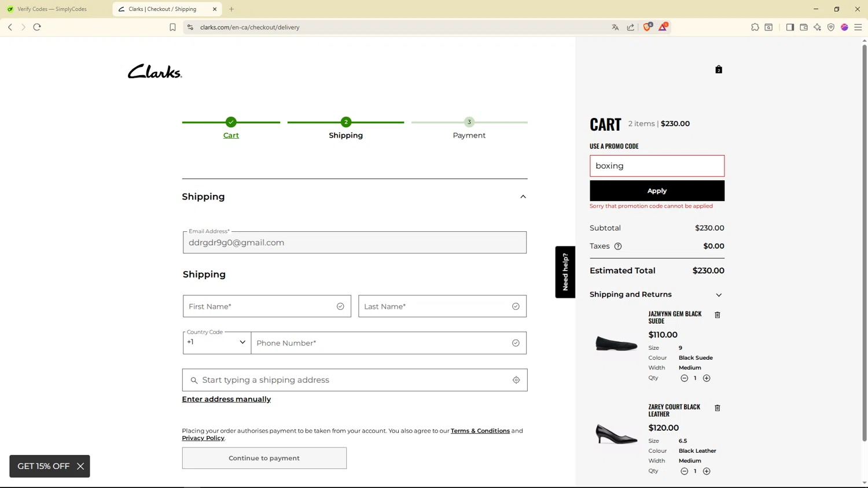
Task: Click GET 15% OFF offer button
Action: (43, 466)
